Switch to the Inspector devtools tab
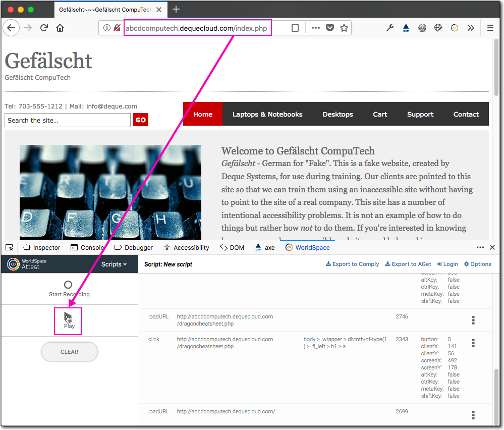 42,247
